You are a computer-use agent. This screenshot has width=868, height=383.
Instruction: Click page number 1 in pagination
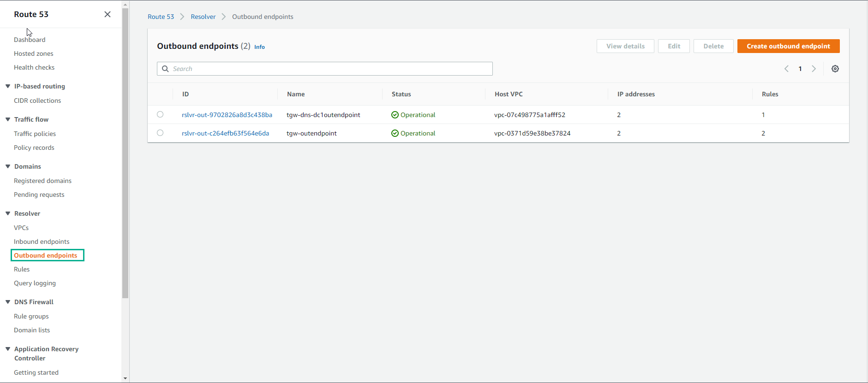800,69
